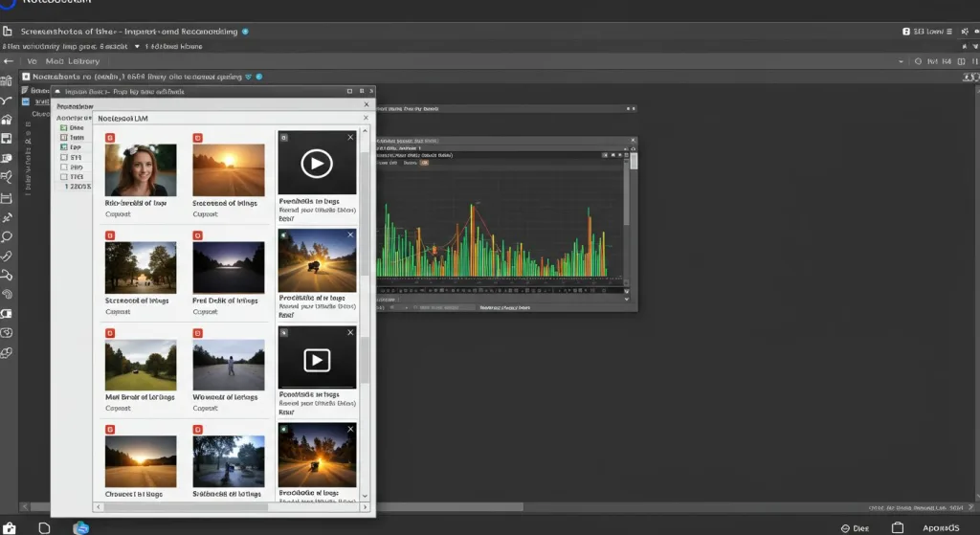Click the folder icon beside the project title
Viewport: 980px width, 535px height.
click(7, 32)
